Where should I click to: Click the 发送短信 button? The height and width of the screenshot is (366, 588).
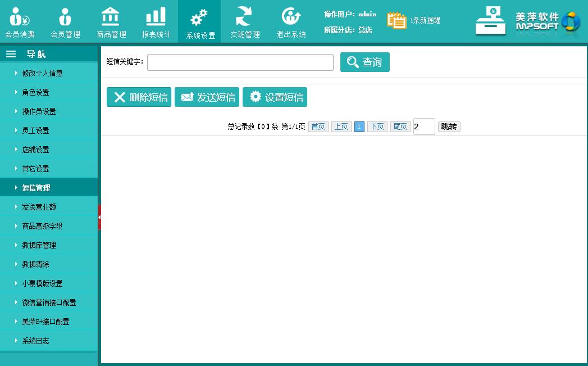pyautogui.click(x=207, y=97)
